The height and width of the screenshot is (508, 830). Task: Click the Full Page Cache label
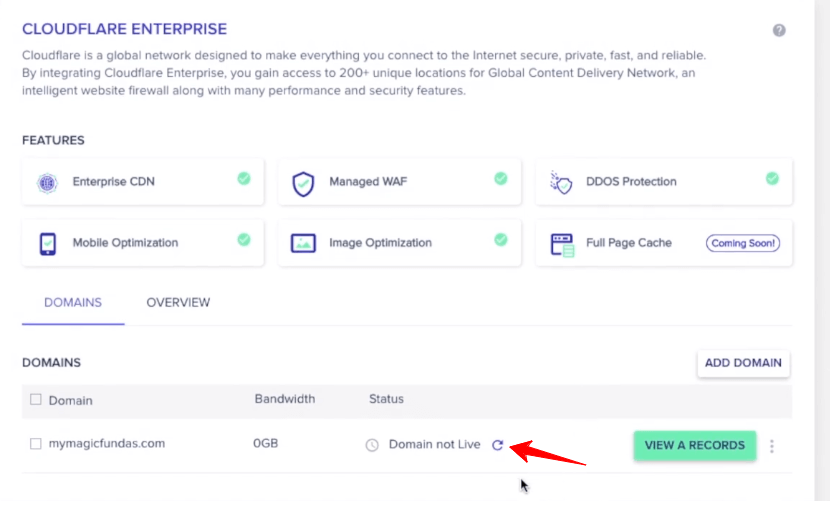(x=629, y=243)
